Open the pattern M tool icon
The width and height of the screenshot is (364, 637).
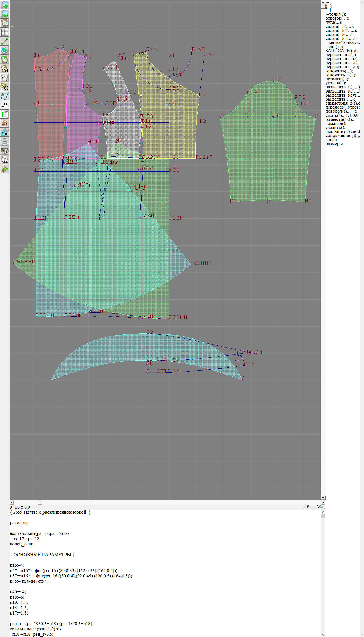[5, 69]
